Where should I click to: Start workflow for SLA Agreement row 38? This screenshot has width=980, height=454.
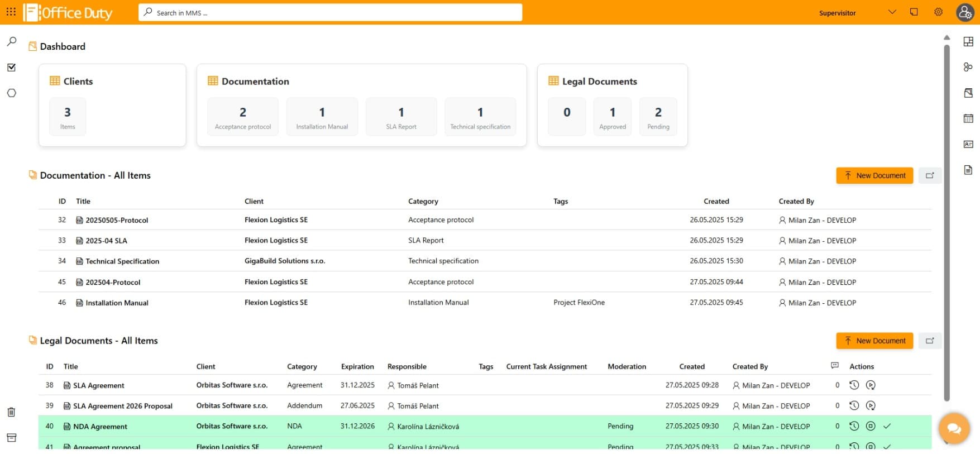[x=871, y=385]
